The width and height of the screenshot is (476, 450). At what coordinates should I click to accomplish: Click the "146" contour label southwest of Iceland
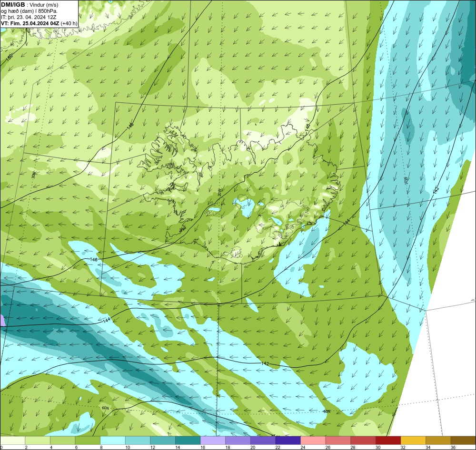point(94,259)
